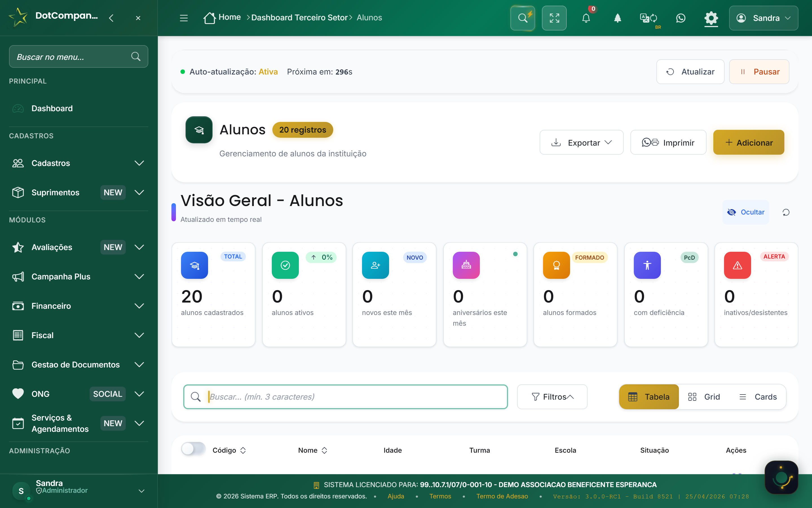Click the purple com deficiência accessibility icon
812x508 pixels.
647,265
